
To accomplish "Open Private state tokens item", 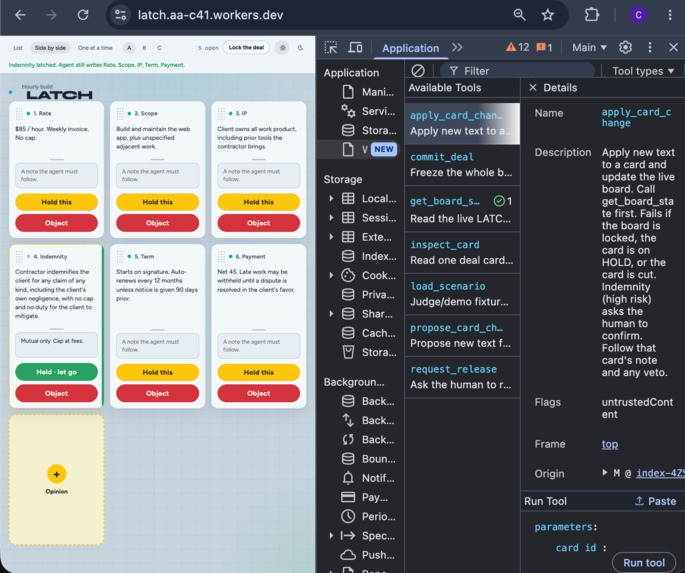I will click(x=368, y=294).
